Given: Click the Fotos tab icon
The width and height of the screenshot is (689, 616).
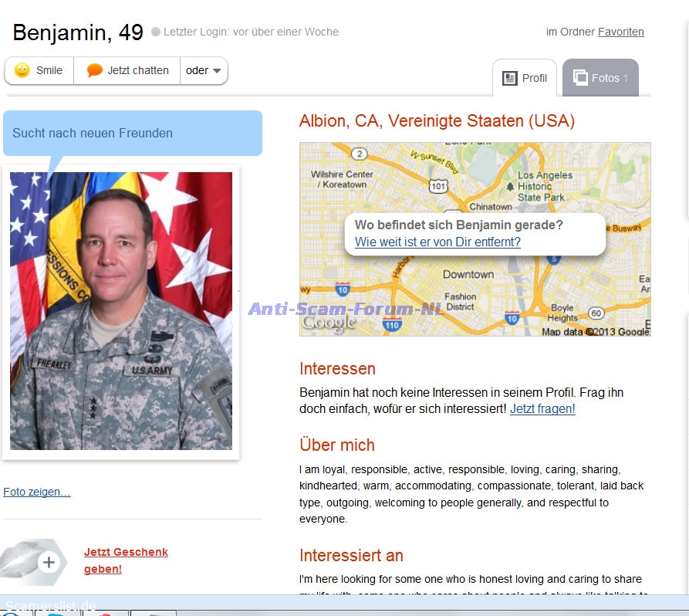Looking at the screenshot, I should pos(580,78).
